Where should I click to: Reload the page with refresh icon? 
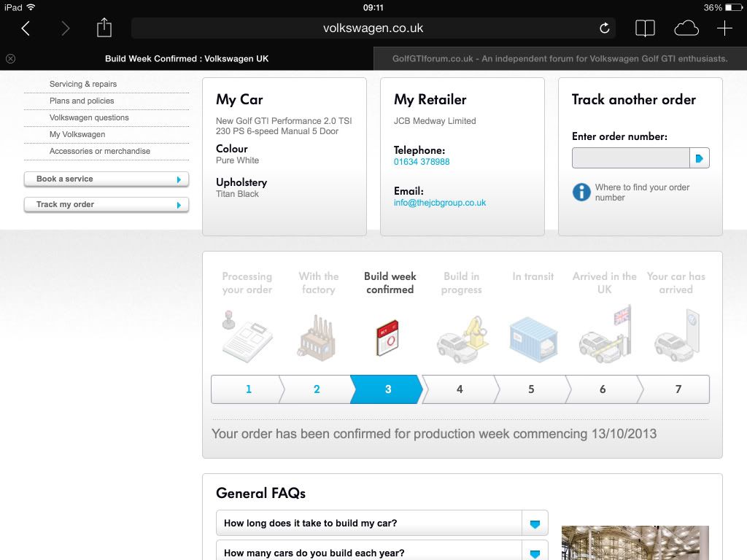604,28
